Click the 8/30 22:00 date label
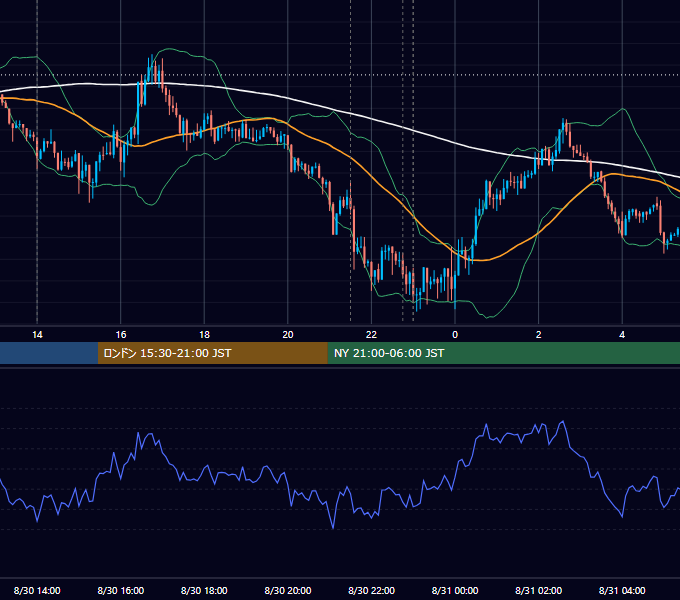This screenshot has width=680, height=600. tap(372, 590)
